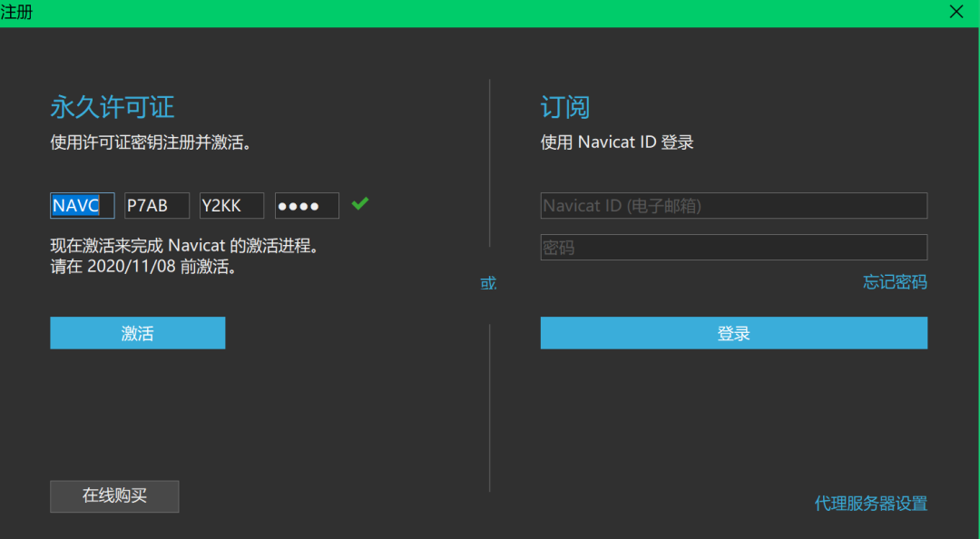Image resolution: width=980 pixels, height=539 pixels.
Task: Click the 使用 Navicat ID 登录 text
Action: pos(617,142)
